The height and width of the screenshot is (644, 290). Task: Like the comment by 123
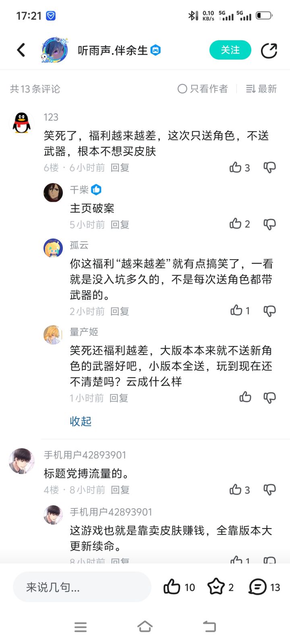[236, 167]
